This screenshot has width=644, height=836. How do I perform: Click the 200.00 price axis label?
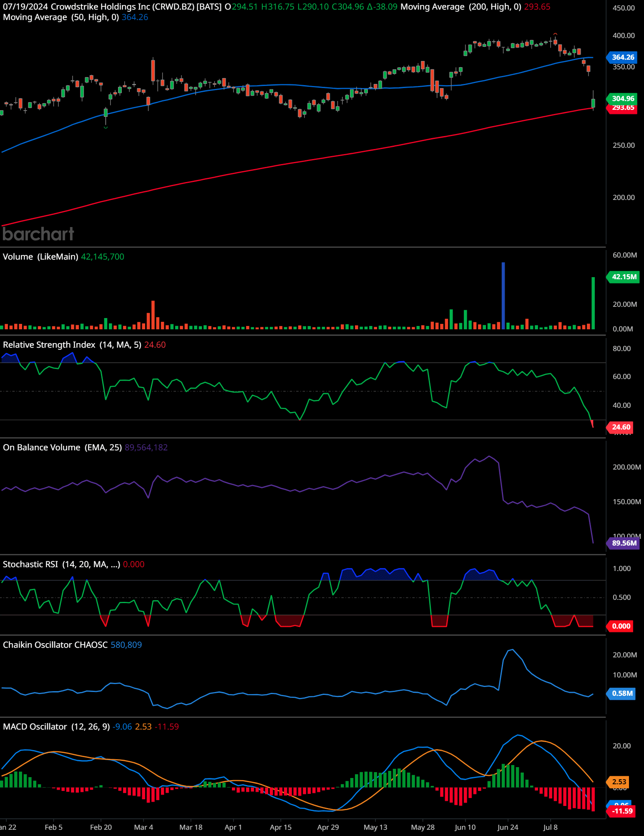tap(624, 197)
